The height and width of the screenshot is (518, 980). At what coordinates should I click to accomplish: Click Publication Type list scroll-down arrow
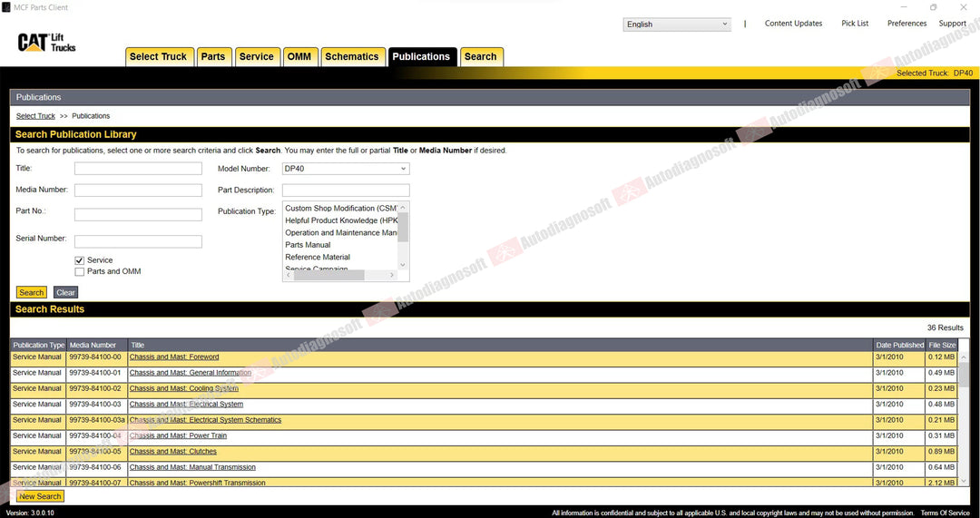pos(403,265)
